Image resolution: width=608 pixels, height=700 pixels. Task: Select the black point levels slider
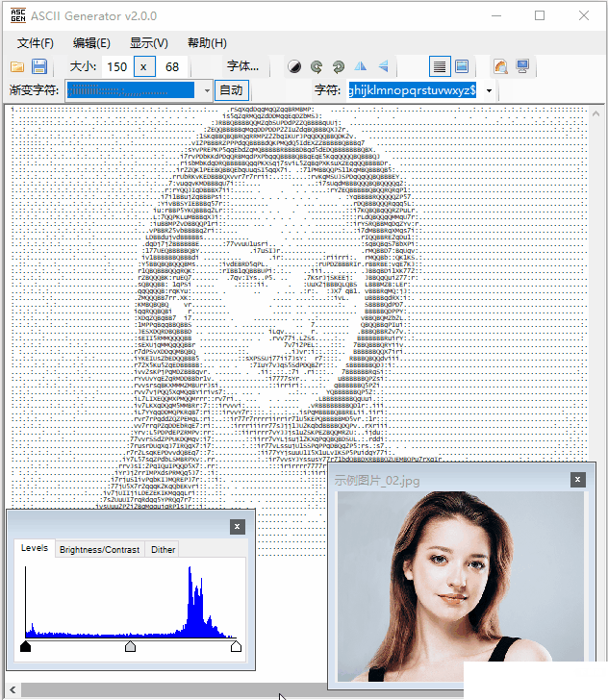pyautogui.click(x=25, y=646)
